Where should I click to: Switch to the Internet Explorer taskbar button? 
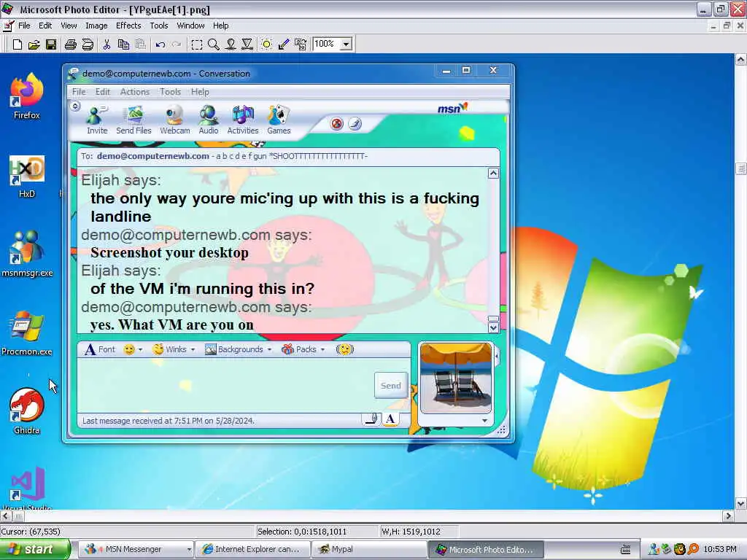click(x=252, y=550)
